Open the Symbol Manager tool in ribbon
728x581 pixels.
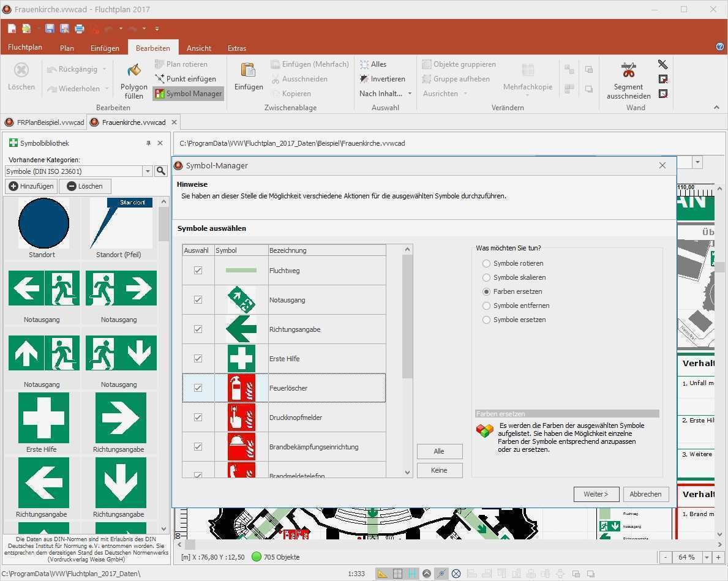[189, 93]
